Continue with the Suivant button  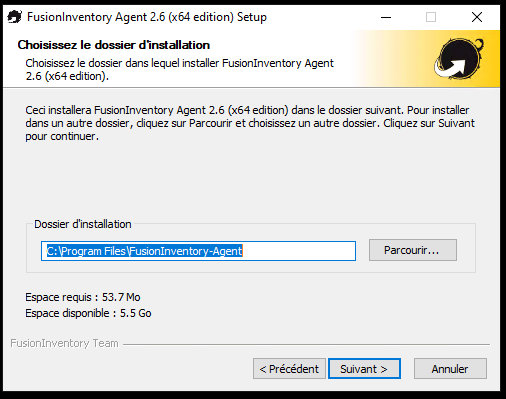[364, 369]
